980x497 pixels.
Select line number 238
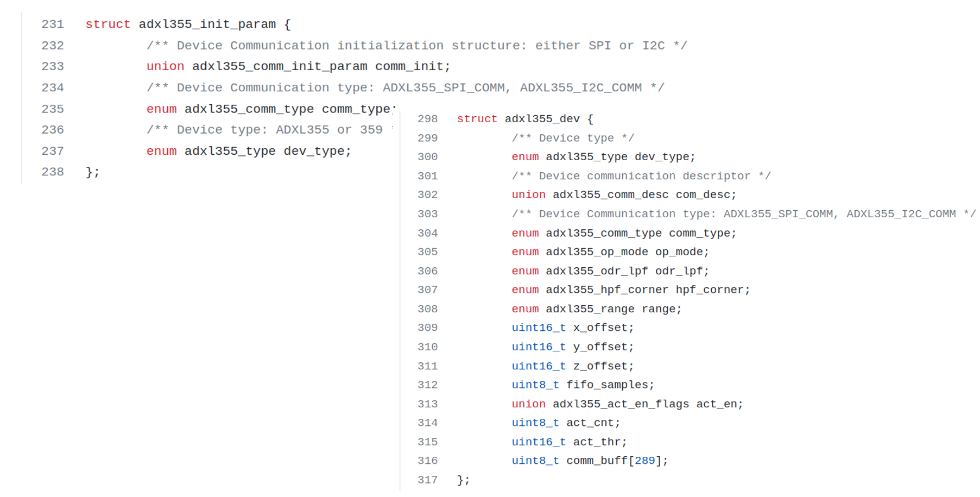coord(53,172)
